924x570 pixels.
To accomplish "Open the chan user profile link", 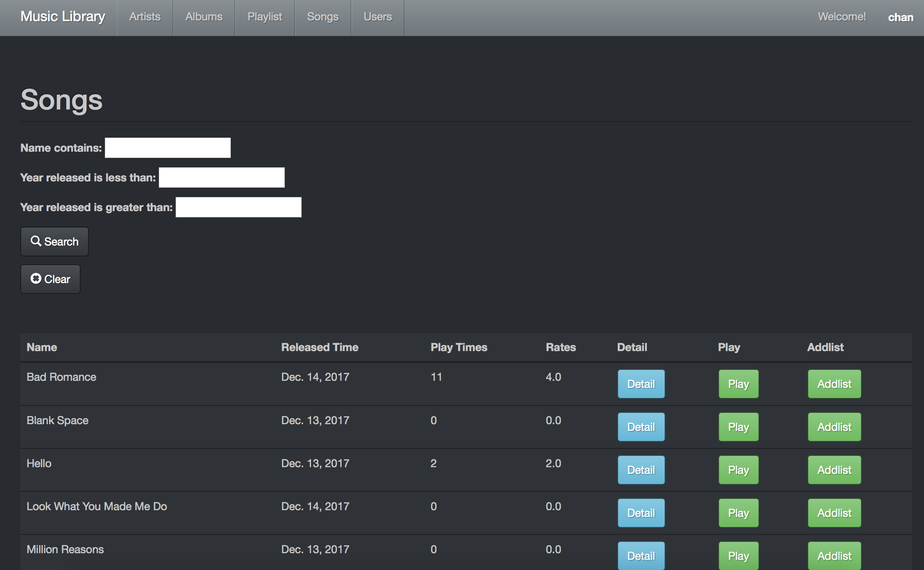I will 900,18.
